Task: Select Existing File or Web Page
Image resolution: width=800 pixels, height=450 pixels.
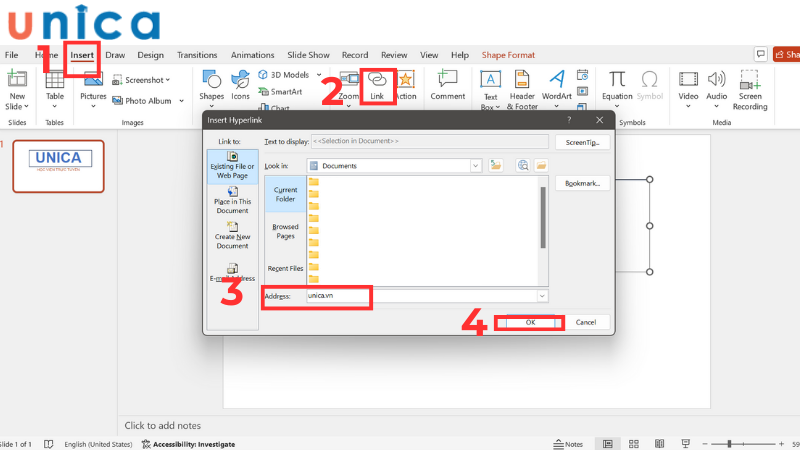Action: (x=232, y=166)
